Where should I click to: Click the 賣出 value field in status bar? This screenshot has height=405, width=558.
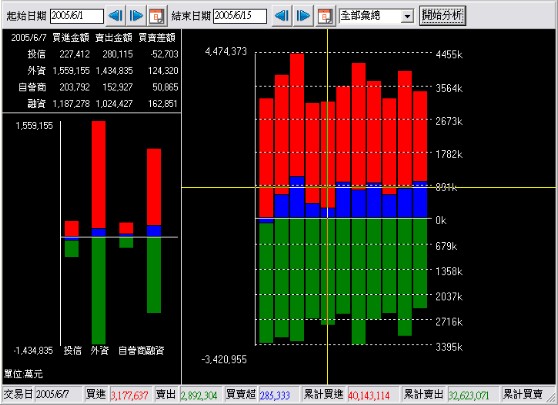click(200, 395)
